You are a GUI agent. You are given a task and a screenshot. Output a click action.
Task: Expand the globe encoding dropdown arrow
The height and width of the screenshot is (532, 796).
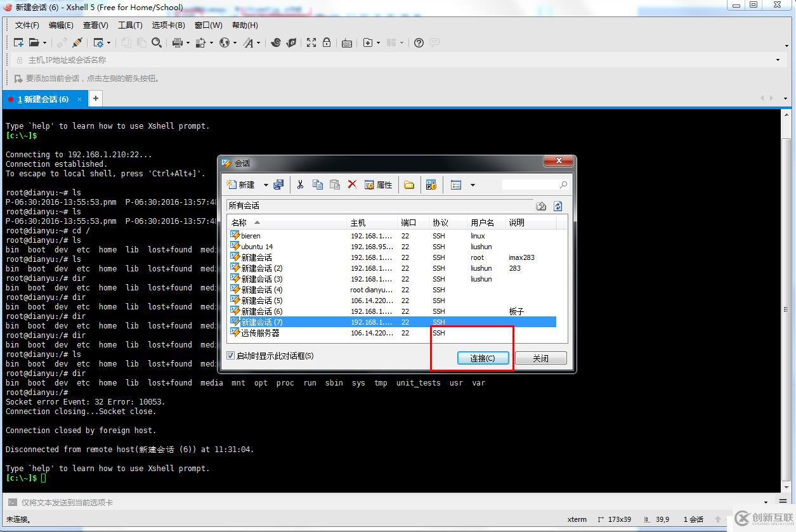click(235, 43)
